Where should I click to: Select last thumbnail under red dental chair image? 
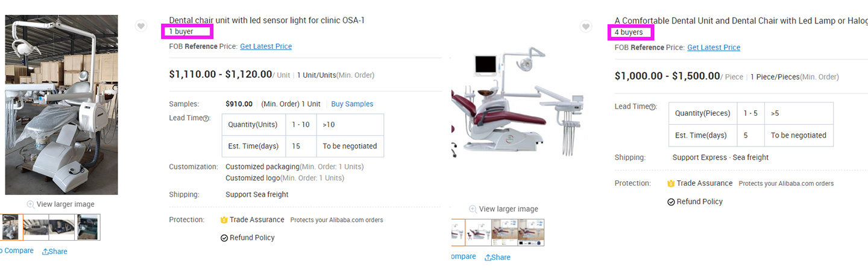pos(531,232)
